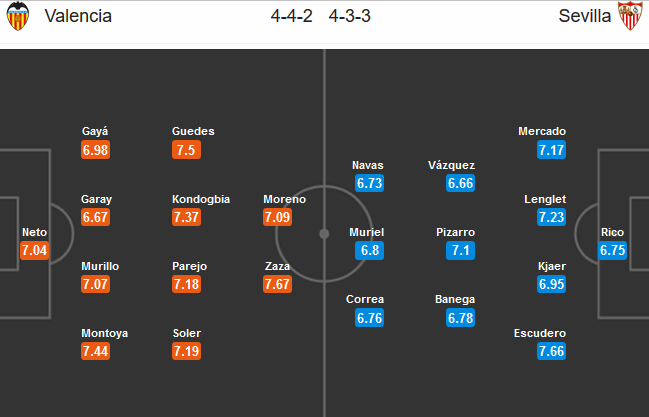Viewport: 649px width, 417px height.
Task: Click Neto's 7.04 goalkeeper rating
Action: click(34, 251)
